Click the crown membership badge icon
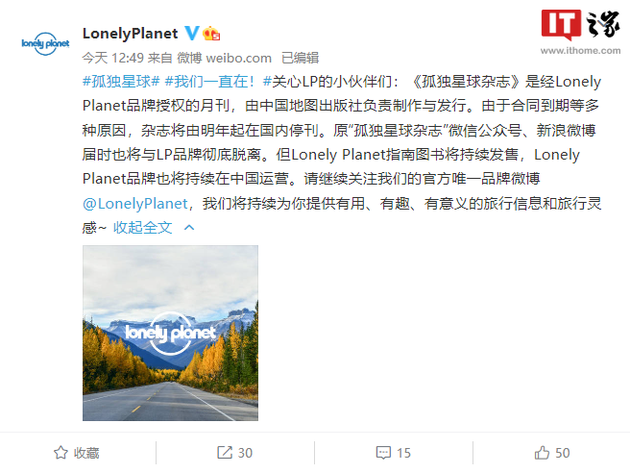630x473 pixels. [x=211, y=33]
